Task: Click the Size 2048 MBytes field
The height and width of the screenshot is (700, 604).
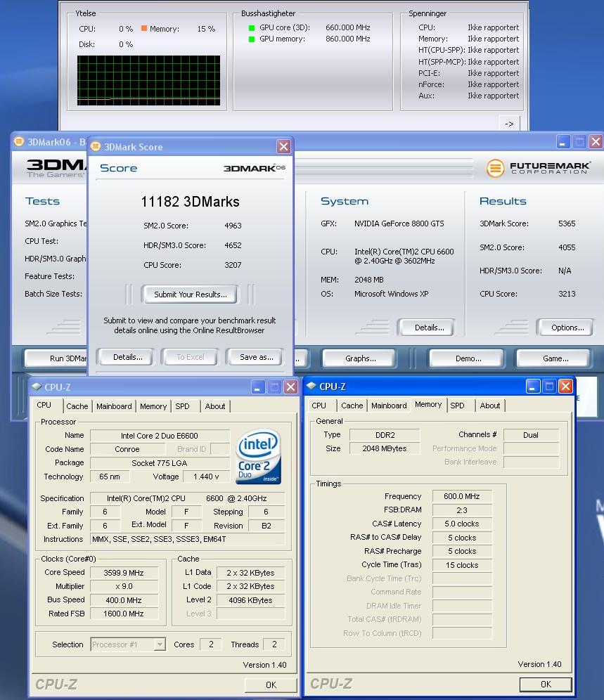Action: (x=385, y=448)
